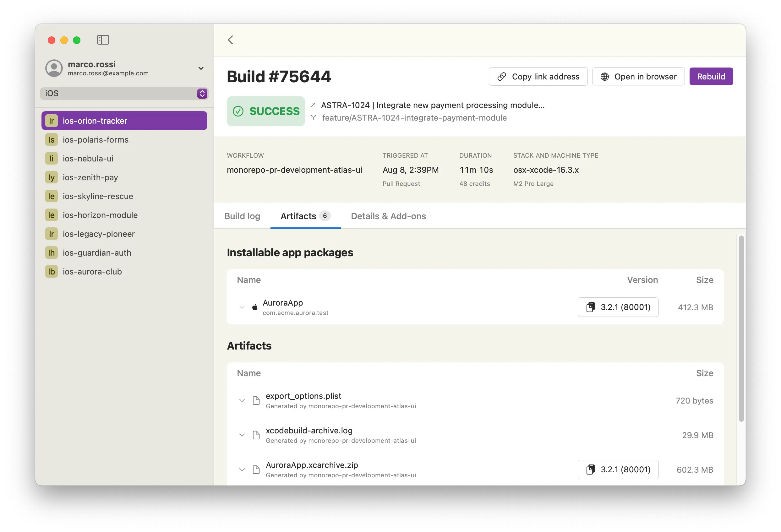The height and width of the screenshot is (532, 781).
Task: Click the osx-xcode-16.3.x stack value
Action: tap(546, 170)
